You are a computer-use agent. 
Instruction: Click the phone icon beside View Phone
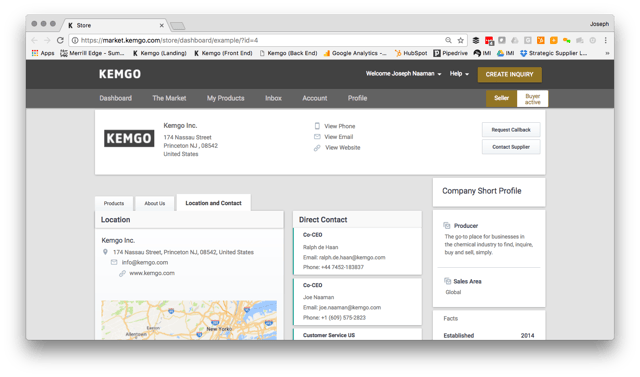click(317, 126)
